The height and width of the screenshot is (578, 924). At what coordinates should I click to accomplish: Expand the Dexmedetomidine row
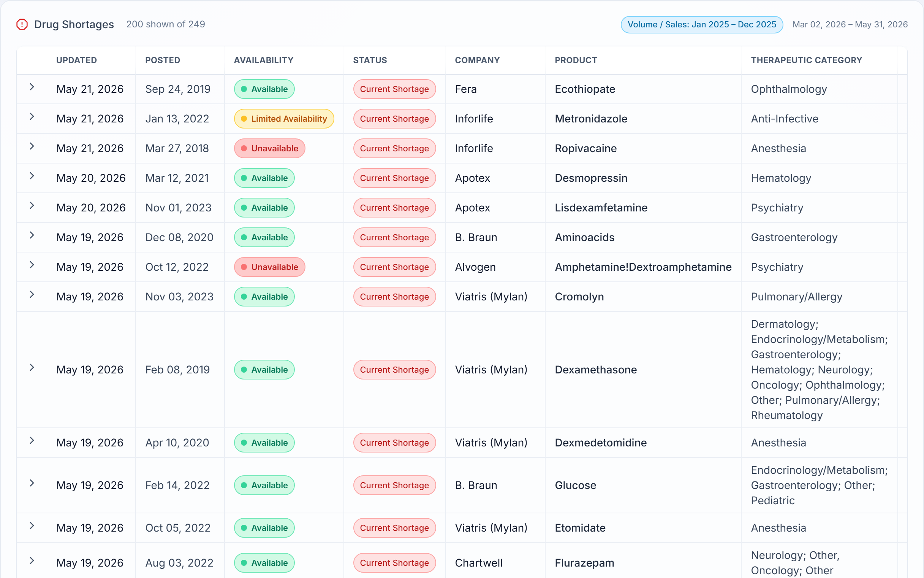[x=32, y=441]
